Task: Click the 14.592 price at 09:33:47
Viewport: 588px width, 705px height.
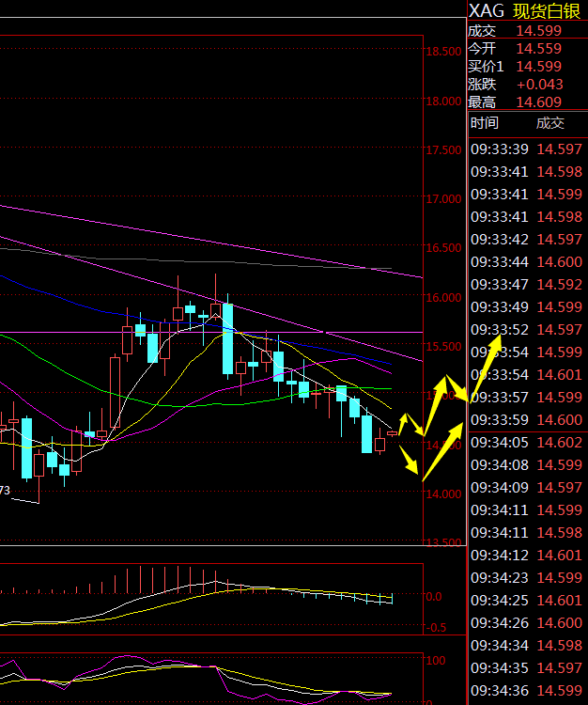Action: coord(560,285)
